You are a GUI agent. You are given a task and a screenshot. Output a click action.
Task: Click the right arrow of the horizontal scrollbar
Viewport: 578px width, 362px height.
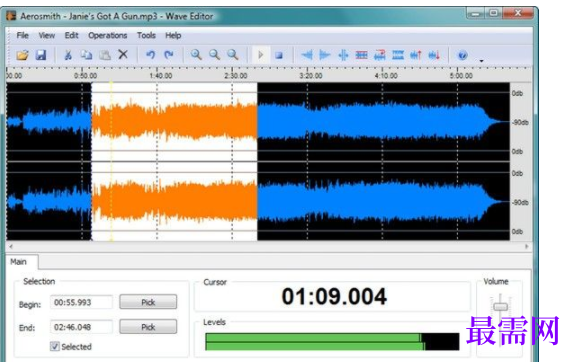point(526,246)
